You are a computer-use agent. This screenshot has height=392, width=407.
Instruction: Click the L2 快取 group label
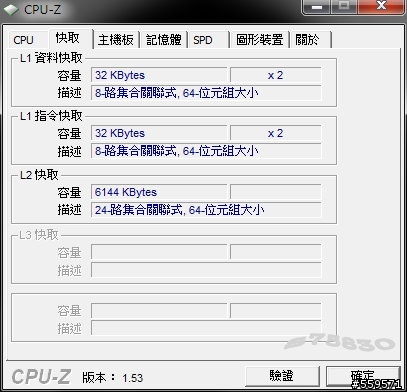39,175
